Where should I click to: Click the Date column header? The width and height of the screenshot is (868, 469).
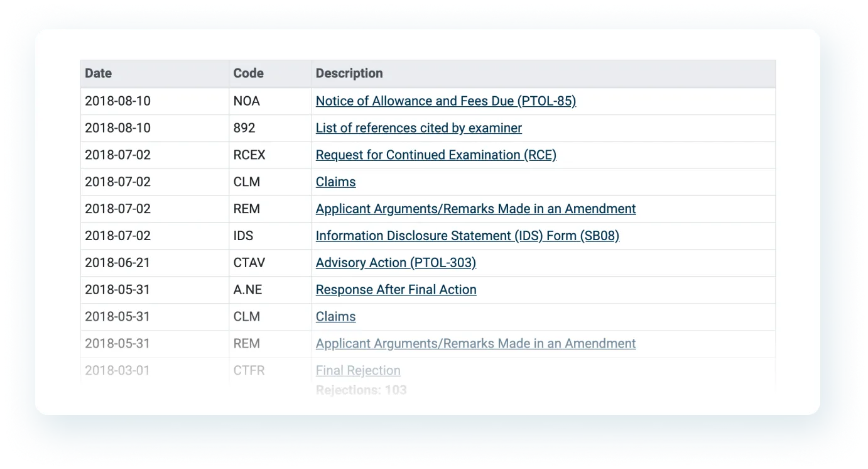tap(99, 74)
